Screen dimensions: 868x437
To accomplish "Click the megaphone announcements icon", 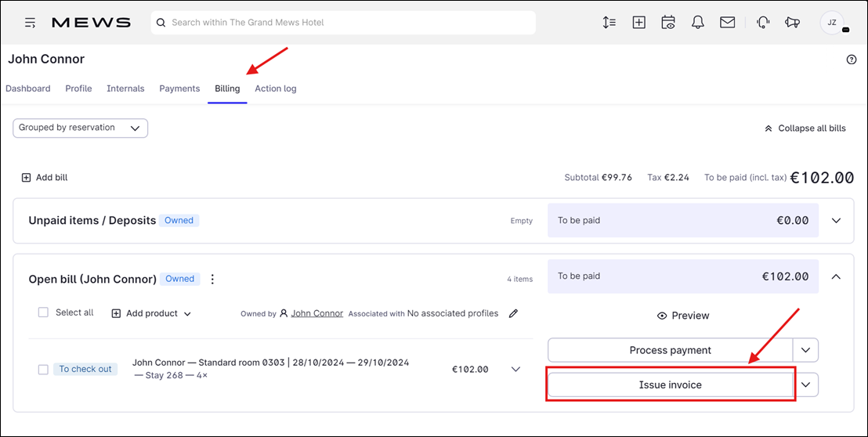I will pos(792,23).
